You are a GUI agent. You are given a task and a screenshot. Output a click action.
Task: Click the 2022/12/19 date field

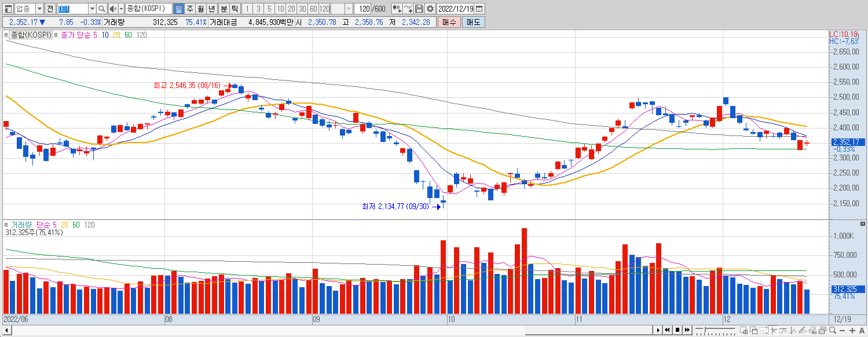pos(456,9)
